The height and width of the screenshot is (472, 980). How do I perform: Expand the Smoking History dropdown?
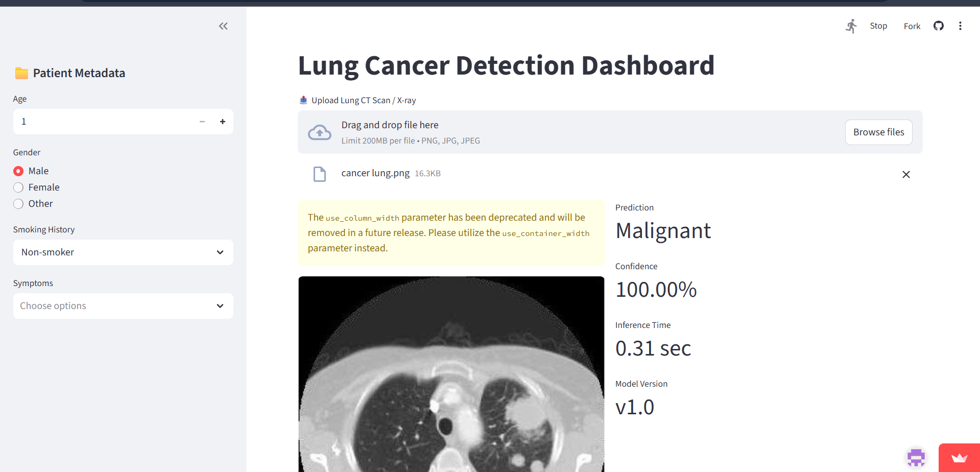pos(123,252)
